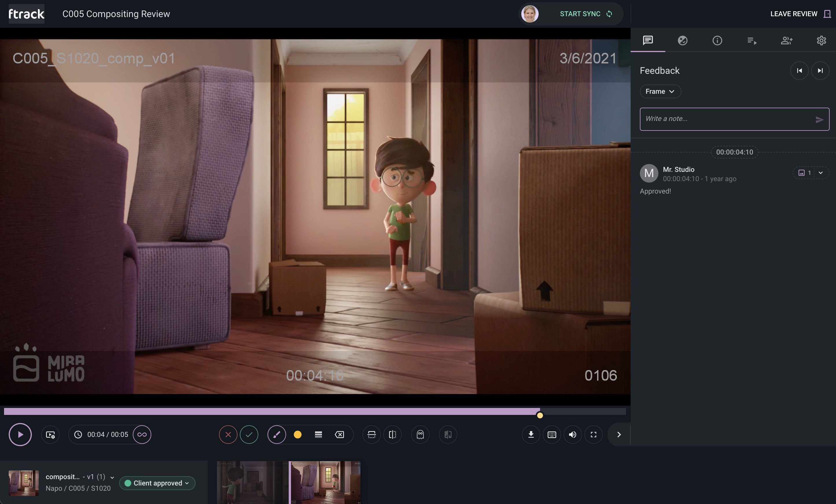The height and width of the screenshot is (504, 836).
Task: Open the yellow annotation color swatch
Action: (298, 435)
